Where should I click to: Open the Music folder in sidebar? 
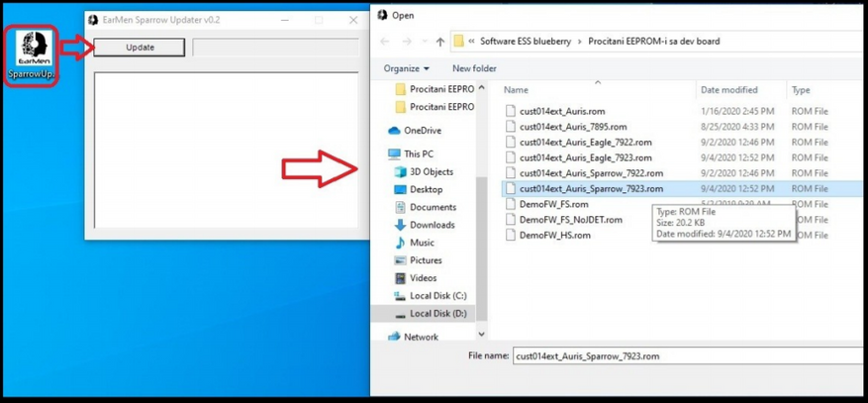(422, 243)
